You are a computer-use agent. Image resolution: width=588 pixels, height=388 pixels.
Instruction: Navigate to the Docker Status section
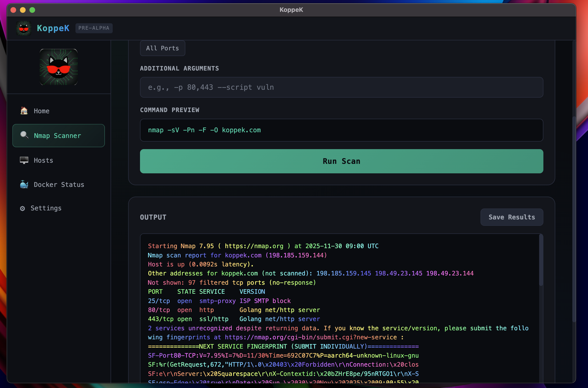(59, 184)
